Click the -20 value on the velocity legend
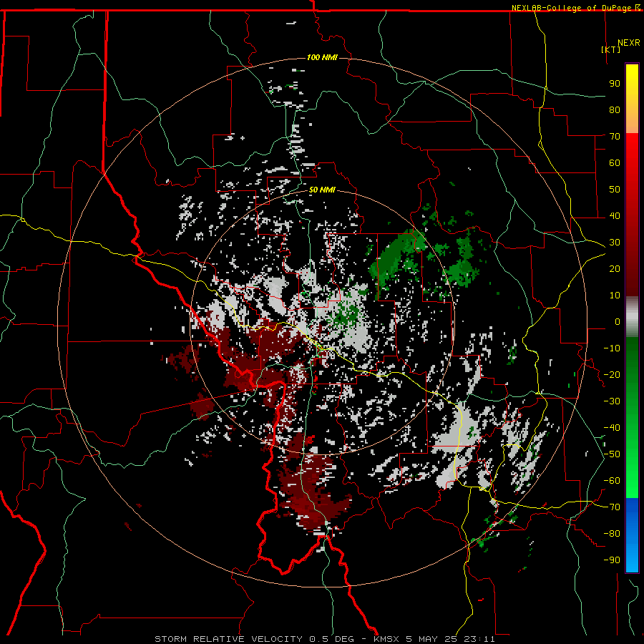644x644 pixels. (612, 374)
